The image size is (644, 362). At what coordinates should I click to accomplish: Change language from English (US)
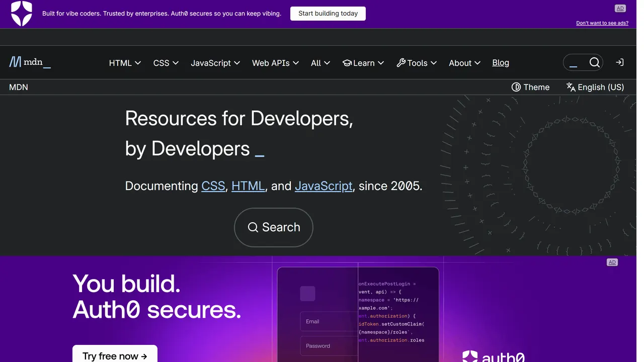[x=595, y=87]
